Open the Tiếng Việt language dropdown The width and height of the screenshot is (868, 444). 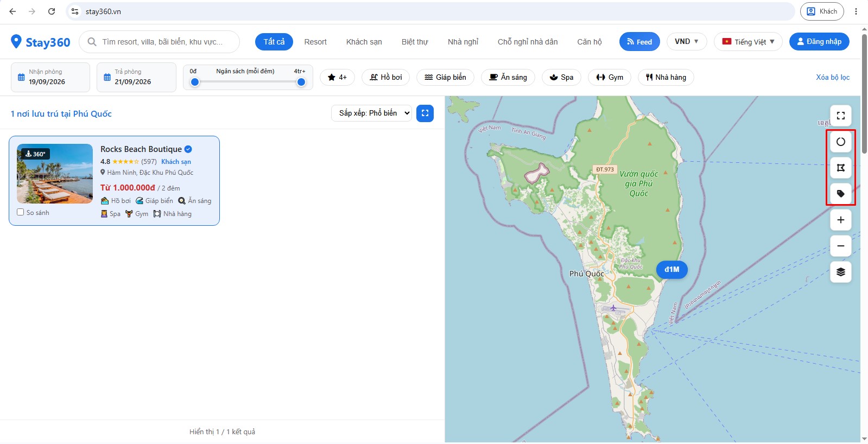(748, 41)
